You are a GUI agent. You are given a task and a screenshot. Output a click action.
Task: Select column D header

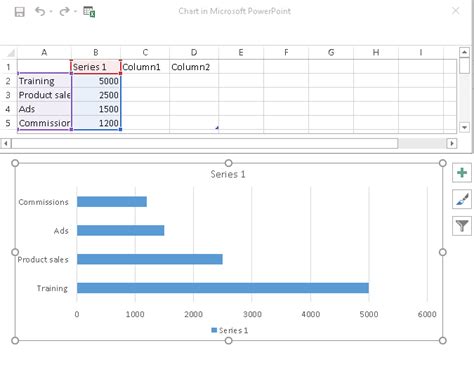[x=194, y=53]
